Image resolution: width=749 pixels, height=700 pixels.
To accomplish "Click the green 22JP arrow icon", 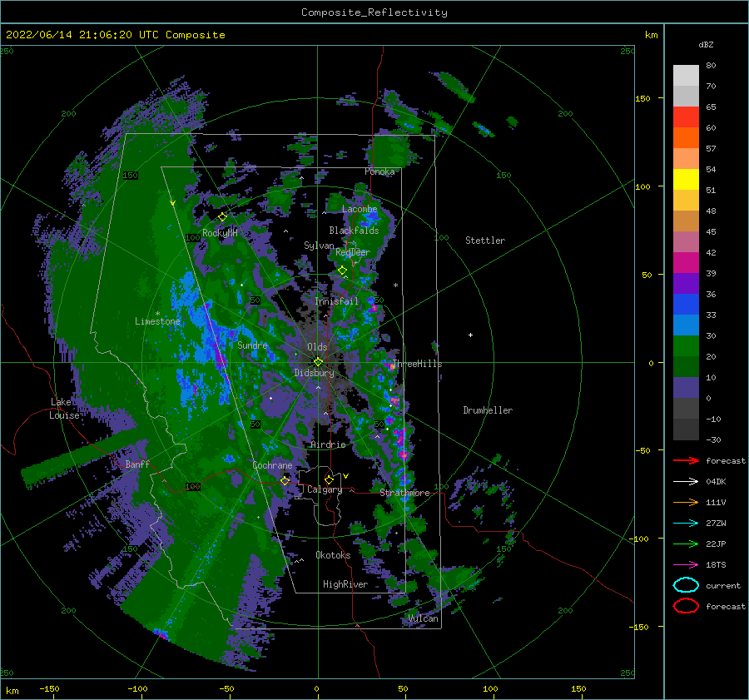I will tap(686, 544).
